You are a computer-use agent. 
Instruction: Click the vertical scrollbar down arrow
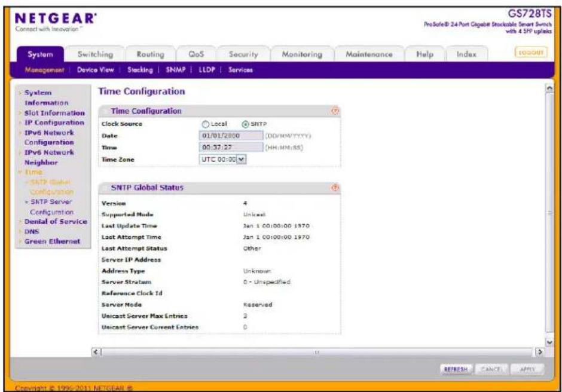(x=549, y=342)
